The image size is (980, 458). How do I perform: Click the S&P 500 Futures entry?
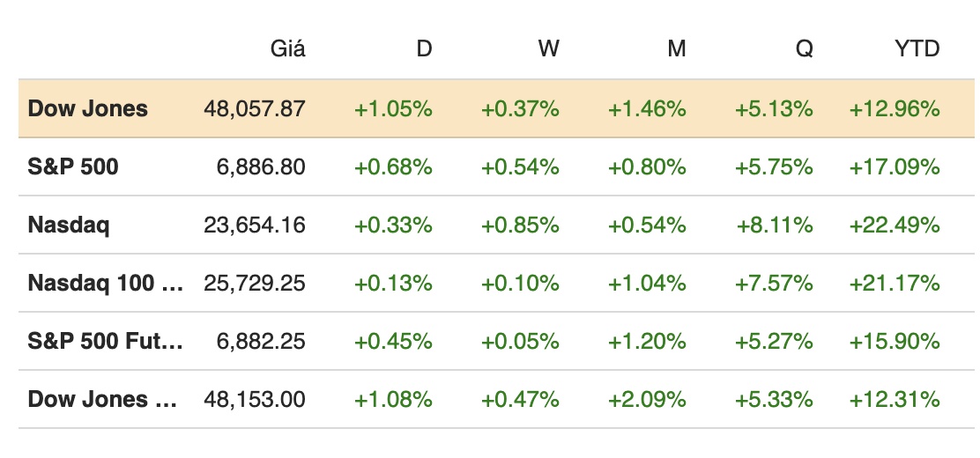tap(106, 341)
